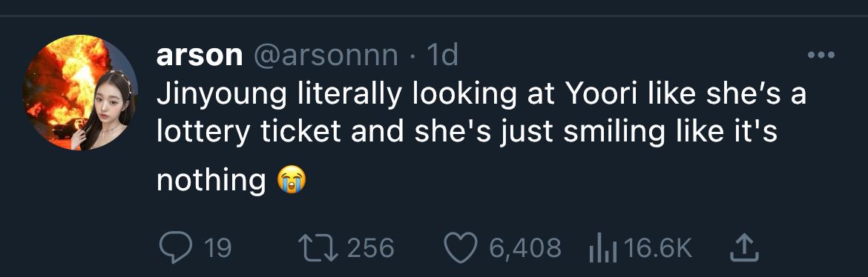This screenshot has width=868, height=277.
Task: View analytics via the bar chart icon
Action: 603,249
